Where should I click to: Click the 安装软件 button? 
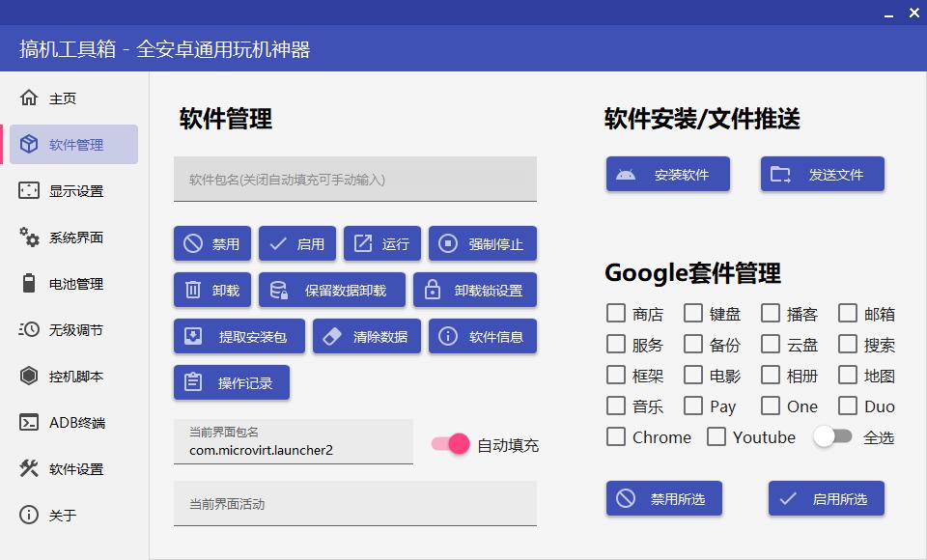tap(667, 174)
